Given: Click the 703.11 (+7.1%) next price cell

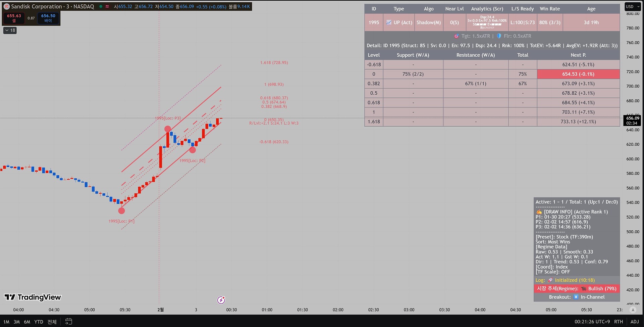Looking at the screenshot, I should pyautogui.click(x=578, y=112).
